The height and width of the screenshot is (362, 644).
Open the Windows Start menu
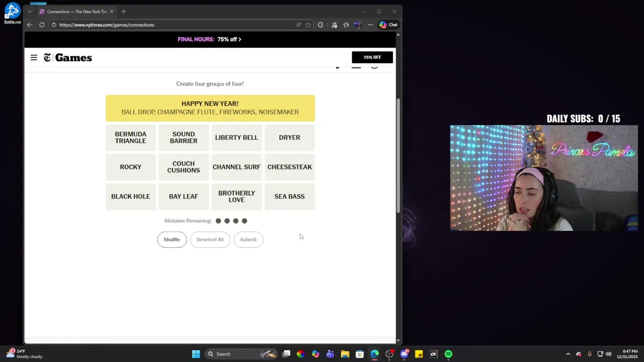[x=196, y=354]
